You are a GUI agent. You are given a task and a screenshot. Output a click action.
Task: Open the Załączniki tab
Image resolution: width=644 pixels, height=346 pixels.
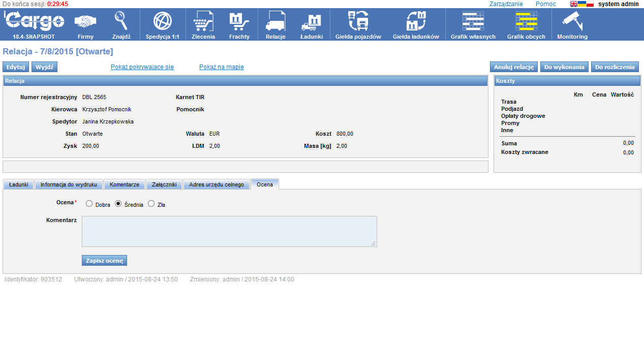164,184
